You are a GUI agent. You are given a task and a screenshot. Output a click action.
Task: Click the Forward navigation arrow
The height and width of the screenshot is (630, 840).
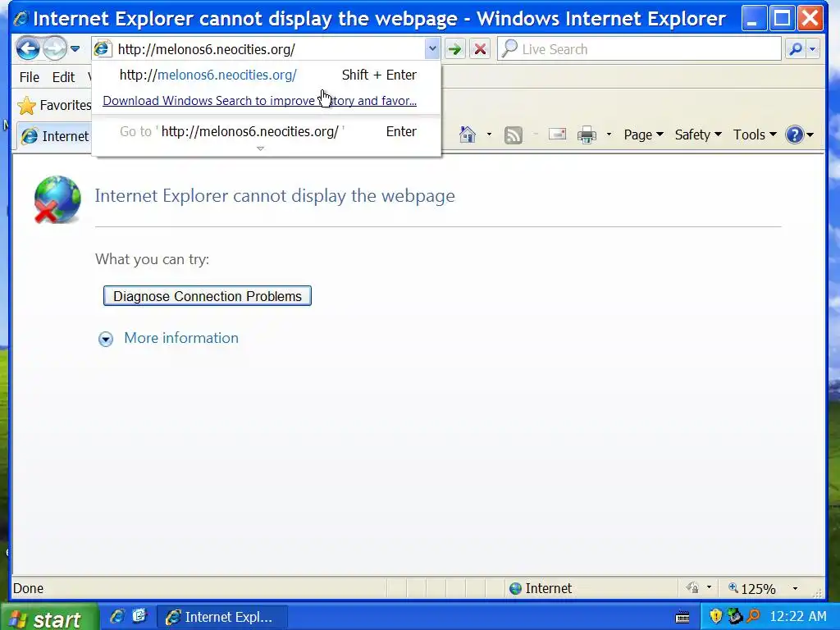coord(55,49)
